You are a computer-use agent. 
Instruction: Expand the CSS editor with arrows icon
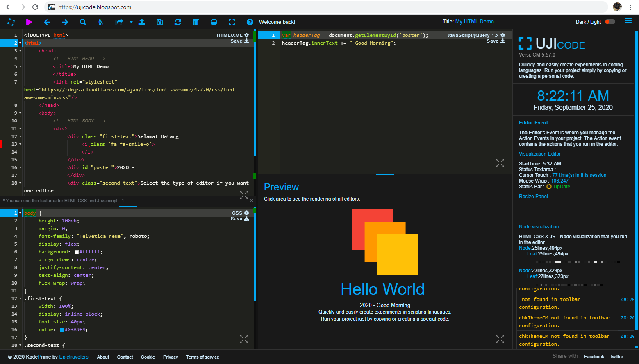(244, 339)
